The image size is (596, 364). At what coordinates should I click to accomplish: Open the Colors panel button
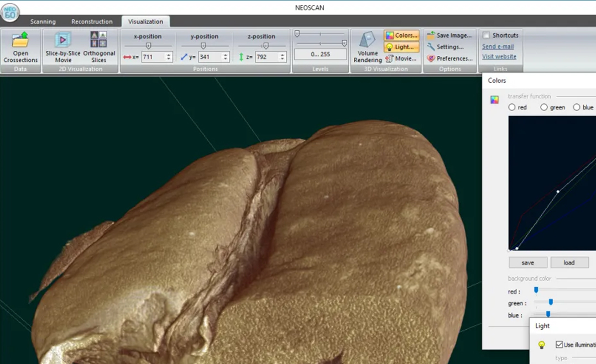tap(401, 35)
